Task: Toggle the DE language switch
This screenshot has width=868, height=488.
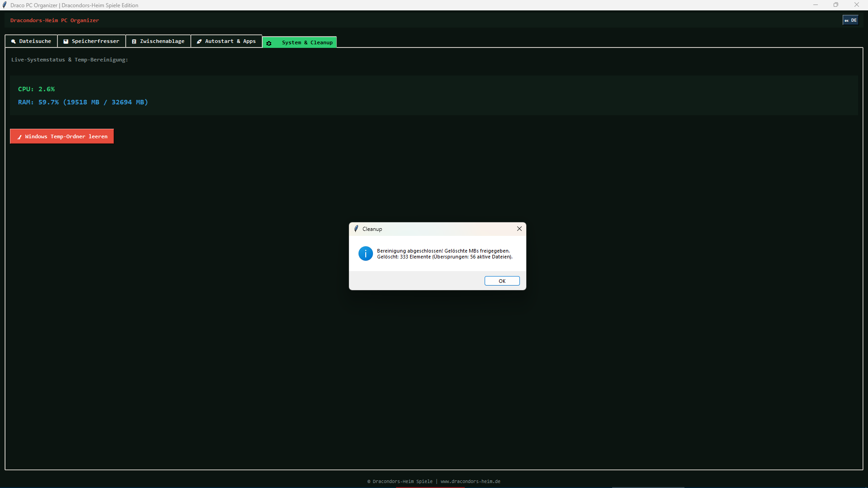Action: coord(850,20)
